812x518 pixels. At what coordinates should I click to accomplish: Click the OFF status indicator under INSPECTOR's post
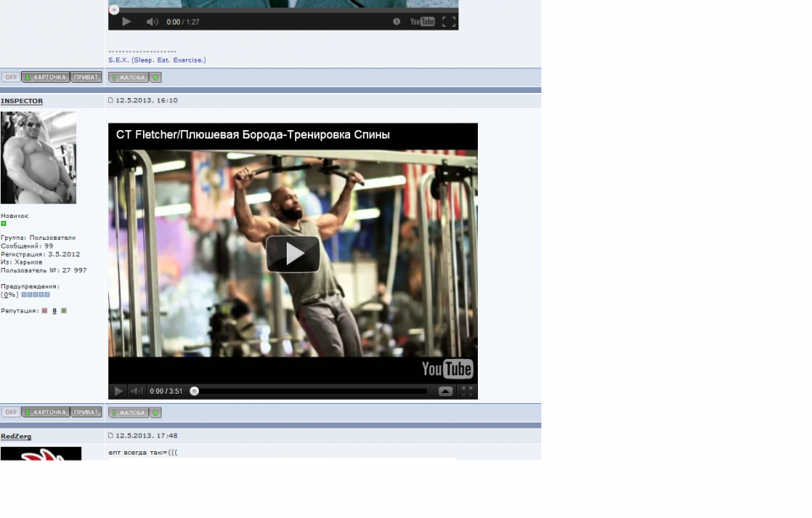pos(11,412)
